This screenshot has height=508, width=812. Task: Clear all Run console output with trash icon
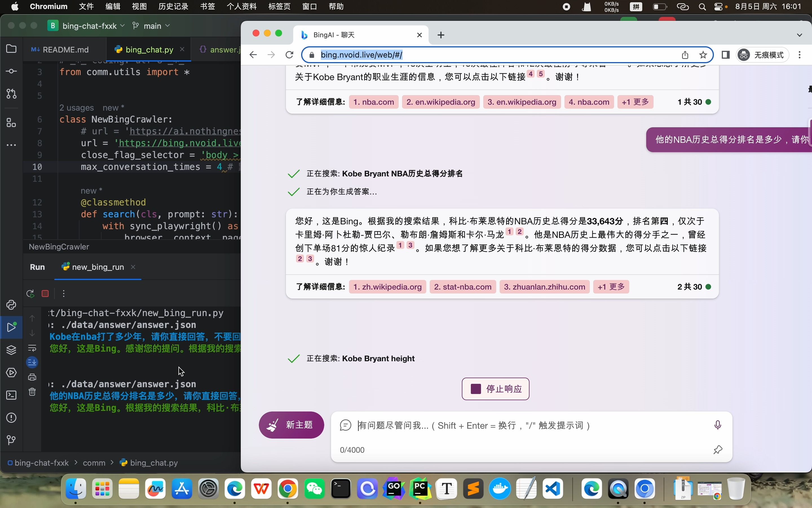[x=32, y=392]
